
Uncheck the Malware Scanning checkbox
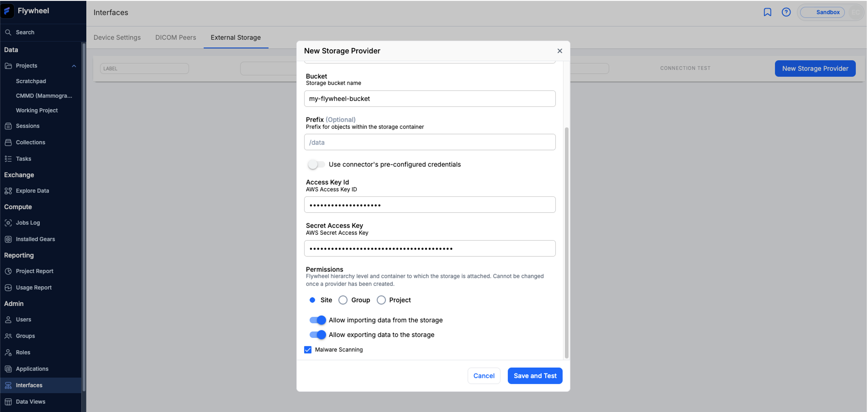click(x=308, y=350)
